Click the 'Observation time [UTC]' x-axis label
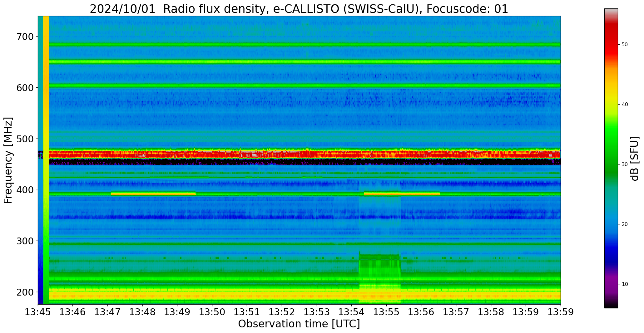 tap(299, 324)
